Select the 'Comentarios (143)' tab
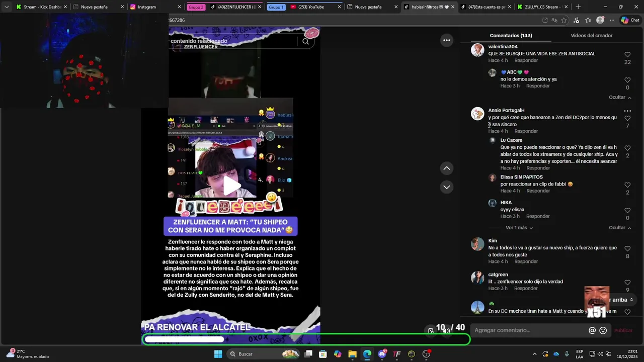This screenshot has height=362, width=644. coord(511,36)
